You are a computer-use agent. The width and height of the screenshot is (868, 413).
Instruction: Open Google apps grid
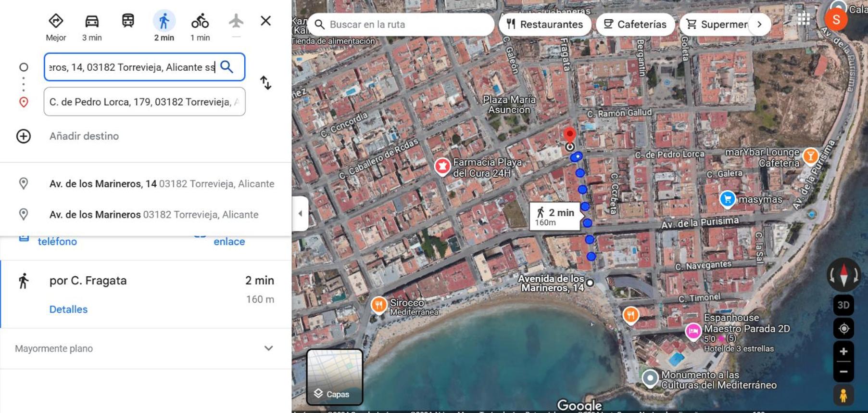point(803,19)
